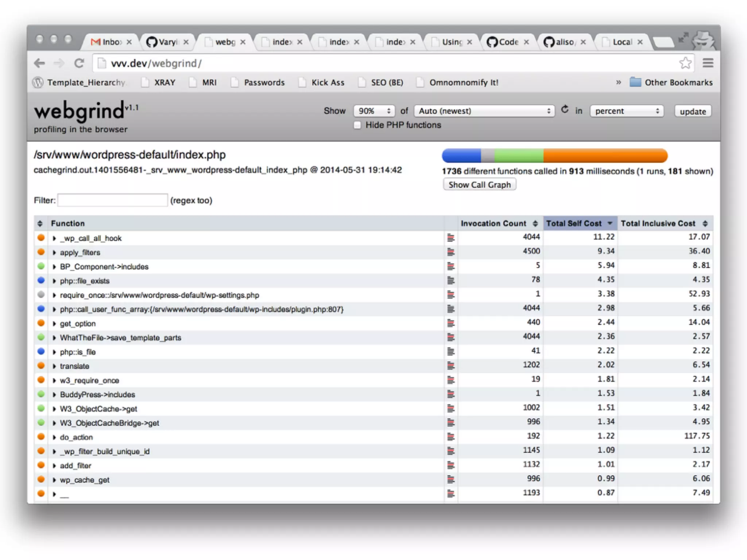Expand the require_once wp-settings.php row
This screenshot has height=560, width=747.
coord(54,295)
